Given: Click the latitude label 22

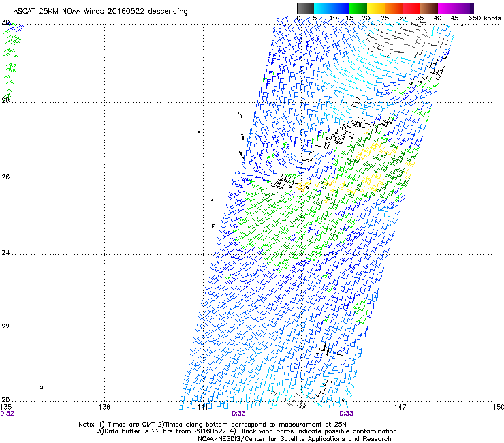Looking at the screenshot, I should 5,327.
